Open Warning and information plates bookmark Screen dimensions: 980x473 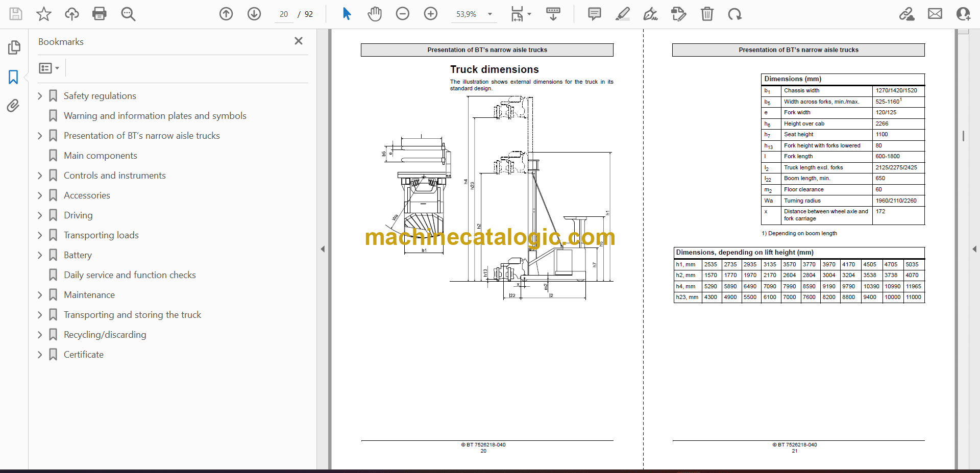pos(155,116)
